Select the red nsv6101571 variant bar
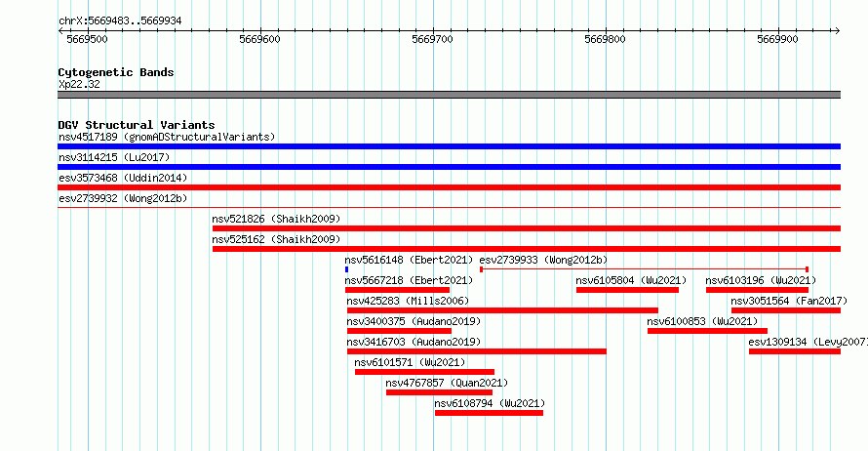This screenshot has width=868, height=451. (x=424, y=372)
